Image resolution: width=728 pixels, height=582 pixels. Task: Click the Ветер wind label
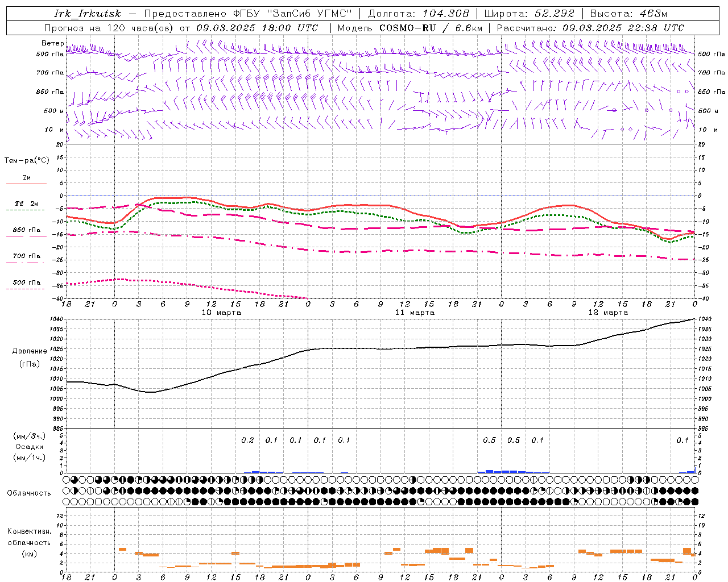52,43
